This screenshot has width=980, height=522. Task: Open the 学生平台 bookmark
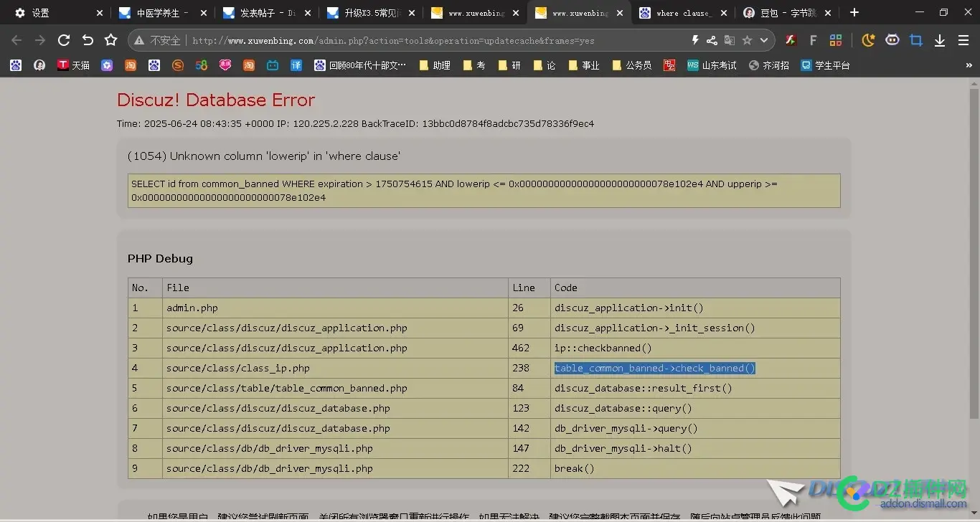point(825,65)
